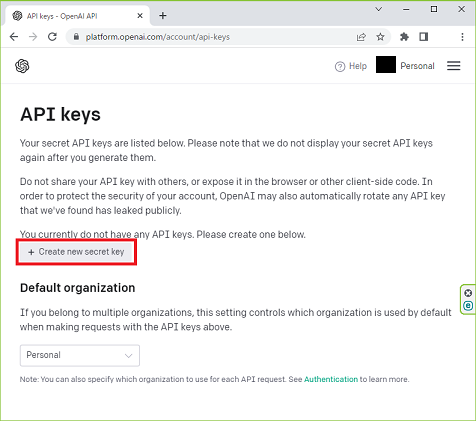Reload the page with refresh icon
This screenshot has height=421, width=476.
52,37
